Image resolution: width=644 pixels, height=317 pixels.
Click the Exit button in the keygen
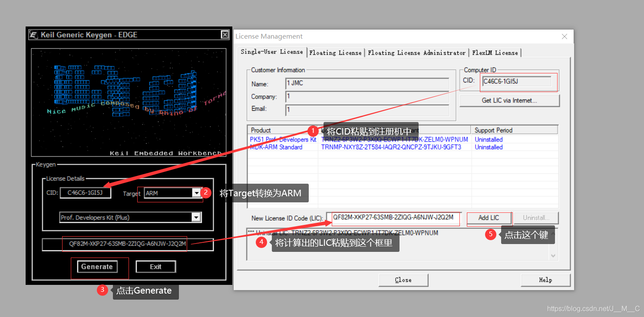tap(155, 267)
